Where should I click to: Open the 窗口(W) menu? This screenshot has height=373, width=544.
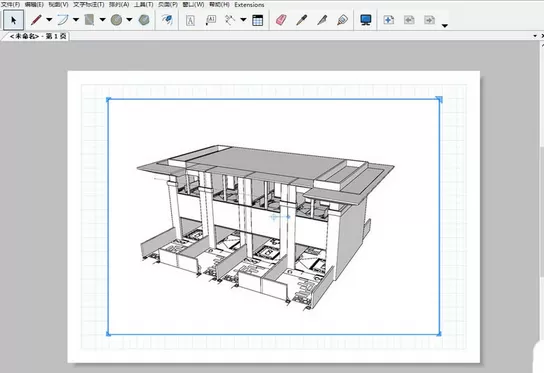pyautogui.click(x=193, y=5)
